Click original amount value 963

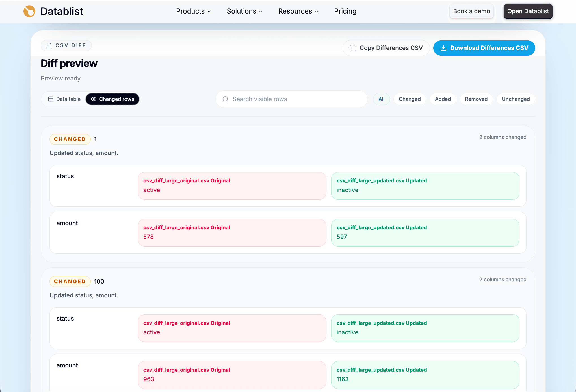149,379
